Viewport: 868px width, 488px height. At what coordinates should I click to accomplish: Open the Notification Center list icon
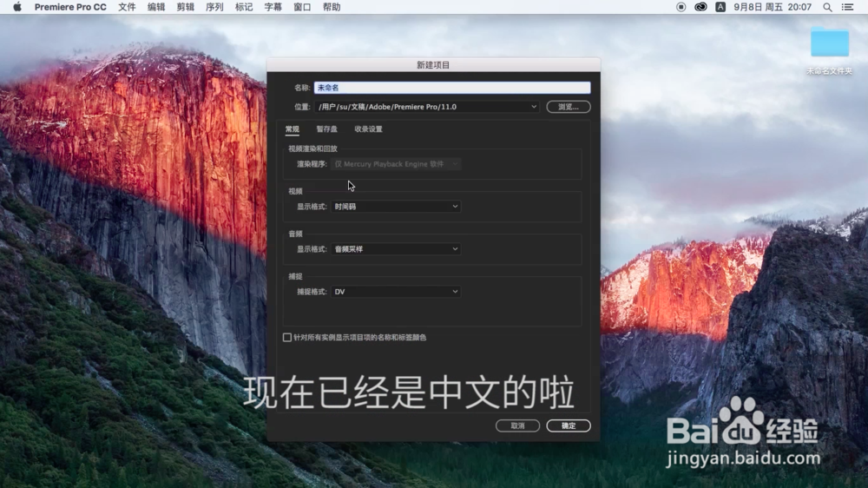(x=847, y=7)
